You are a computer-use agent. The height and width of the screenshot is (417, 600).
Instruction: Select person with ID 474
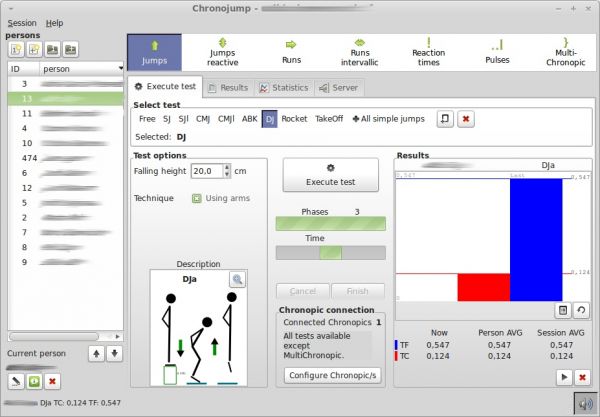pos(65,158)
